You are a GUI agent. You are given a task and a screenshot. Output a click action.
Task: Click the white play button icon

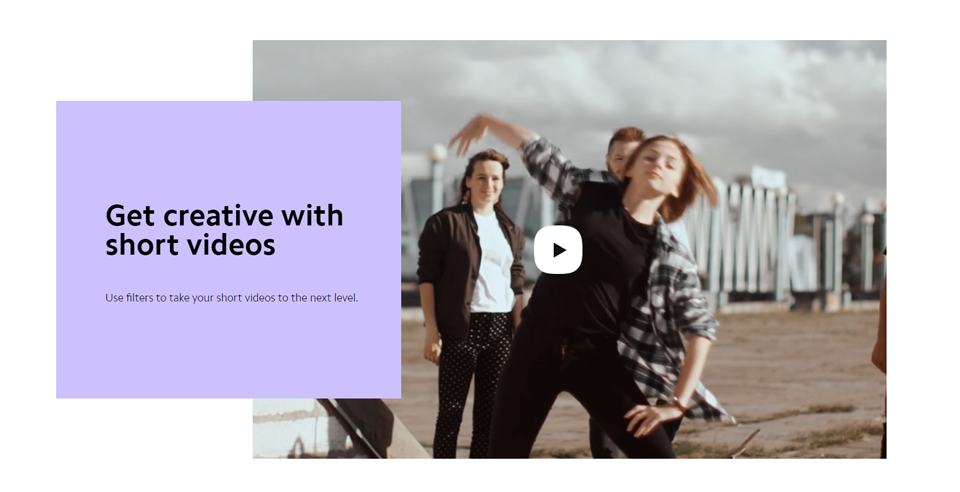point(558,250)
